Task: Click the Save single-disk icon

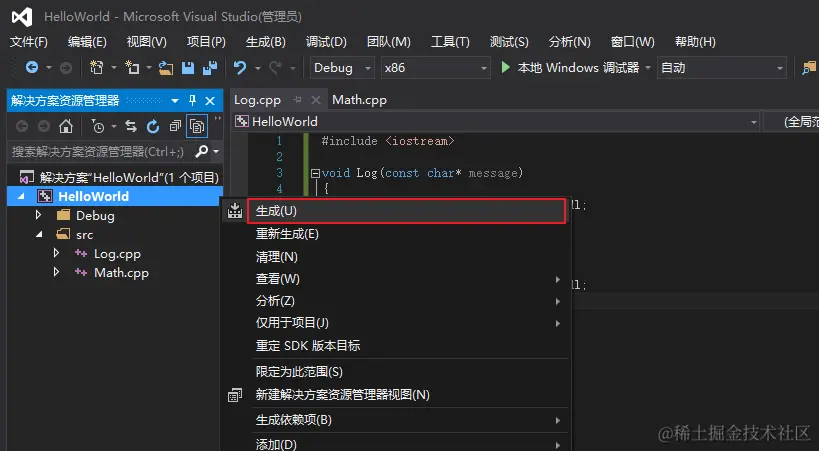Action: tap(188, 68)
